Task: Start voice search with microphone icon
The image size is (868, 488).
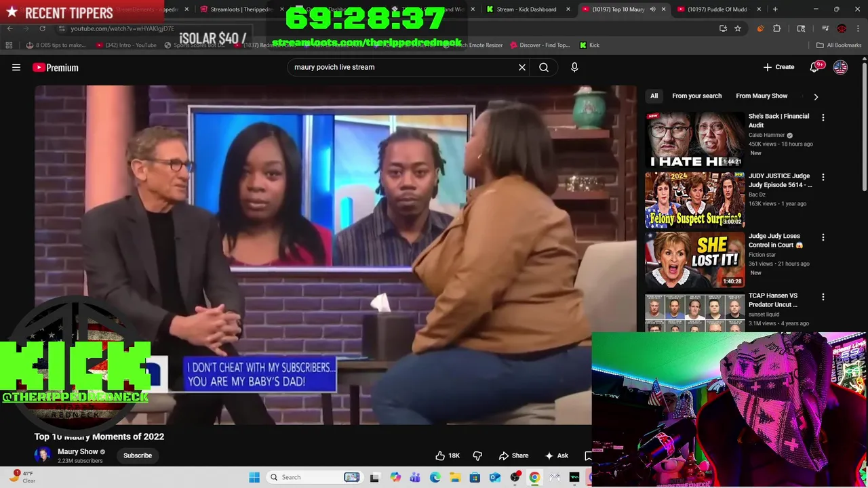Action: pyautogui.click(x=574, y=67)
